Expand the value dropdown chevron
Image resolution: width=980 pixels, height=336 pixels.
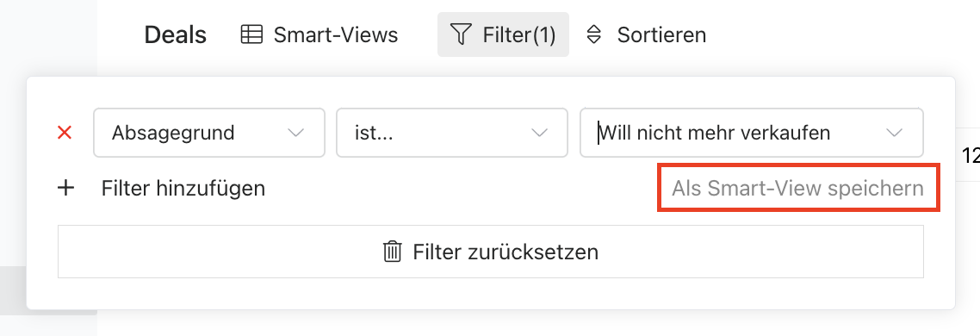(x=895, y=133)
